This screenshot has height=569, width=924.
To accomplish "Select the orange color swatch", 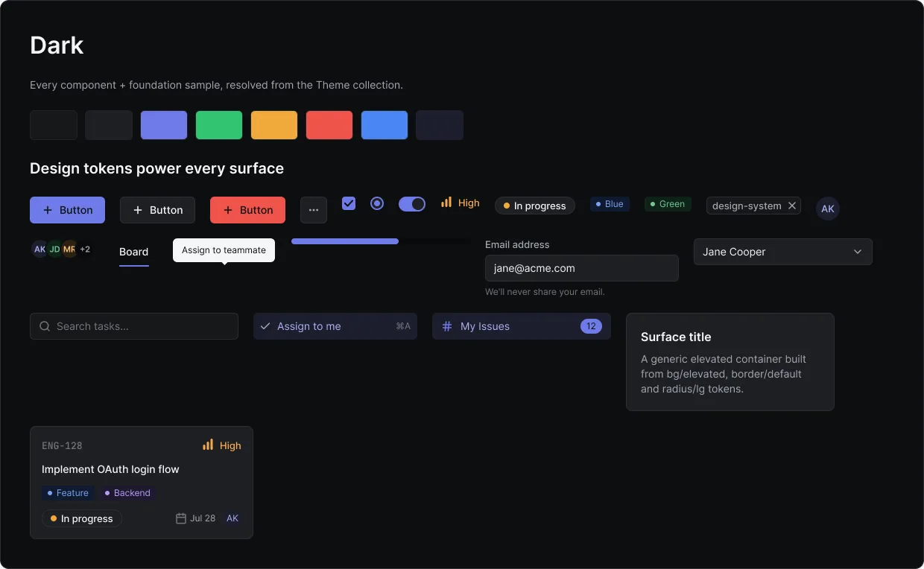I will click(x=274, y=125).
